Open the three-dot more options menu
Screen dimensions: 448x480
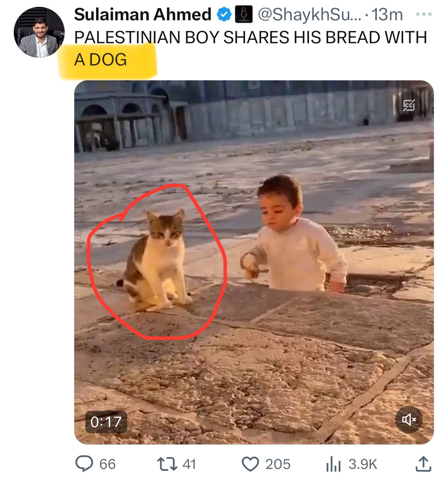[x=423, y=15]
